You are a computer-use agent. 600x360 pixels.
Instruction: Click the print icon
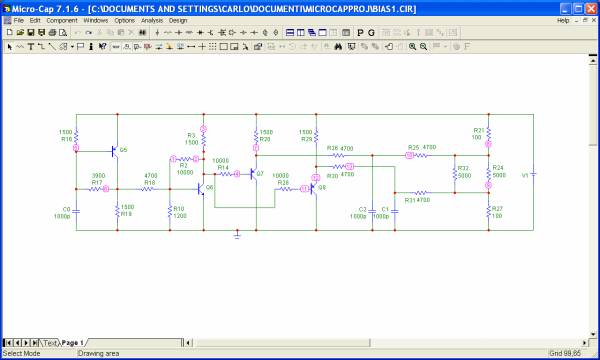[52, 33]
